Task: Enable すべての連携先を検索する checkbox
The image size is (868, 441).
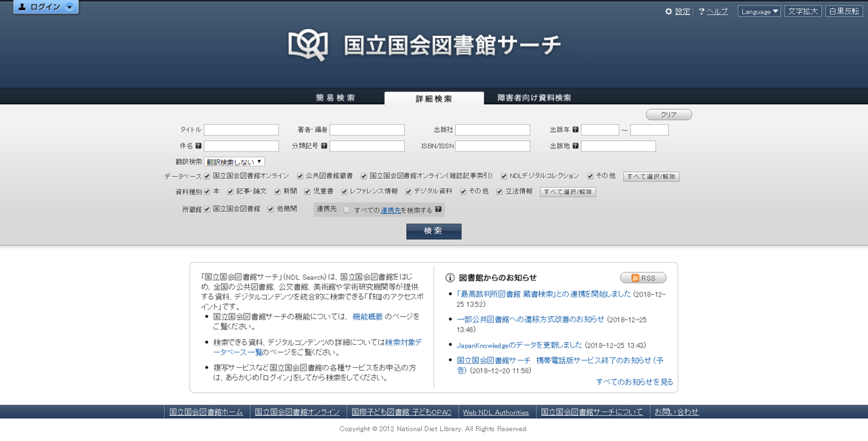Action: (x=347, y=210)
